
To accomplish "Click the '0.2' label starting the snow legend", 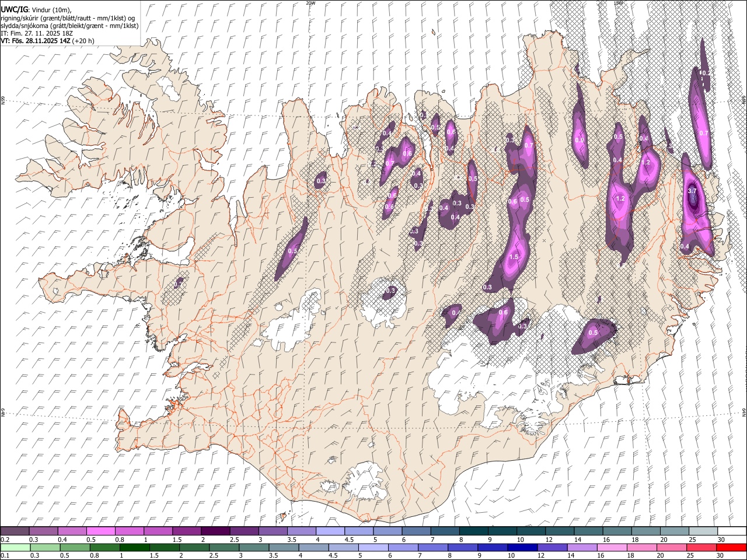I will (5, 540).
